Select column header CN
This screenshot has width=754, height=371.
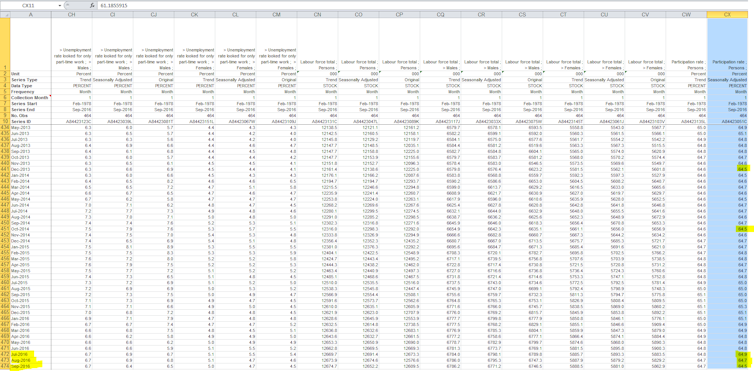(x=317, y=15)
